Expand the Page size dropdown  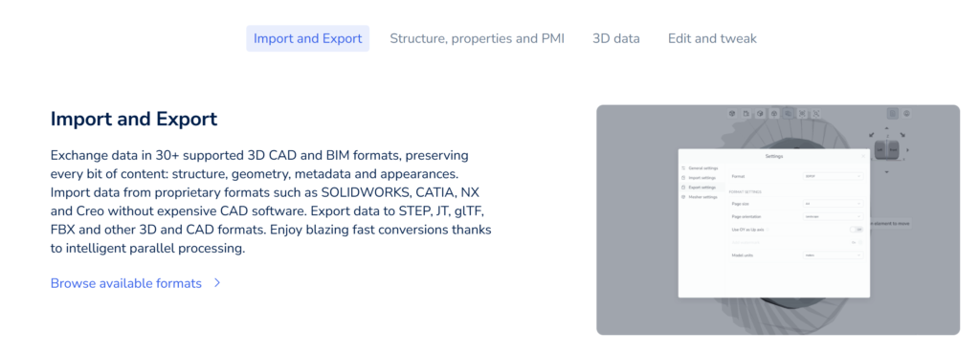coord(833,204)
